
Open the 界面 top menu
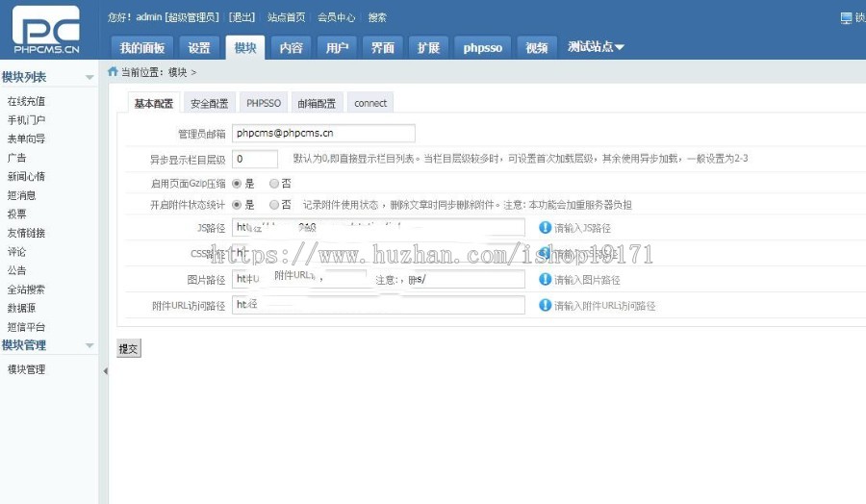coord(383,47)
